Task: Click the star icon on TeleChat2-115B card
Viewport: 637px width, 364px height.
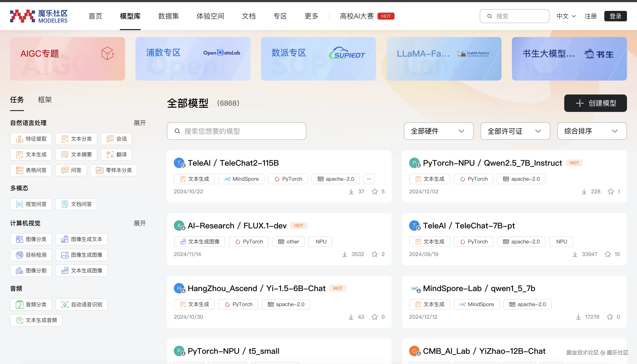Action: [374, 192]
